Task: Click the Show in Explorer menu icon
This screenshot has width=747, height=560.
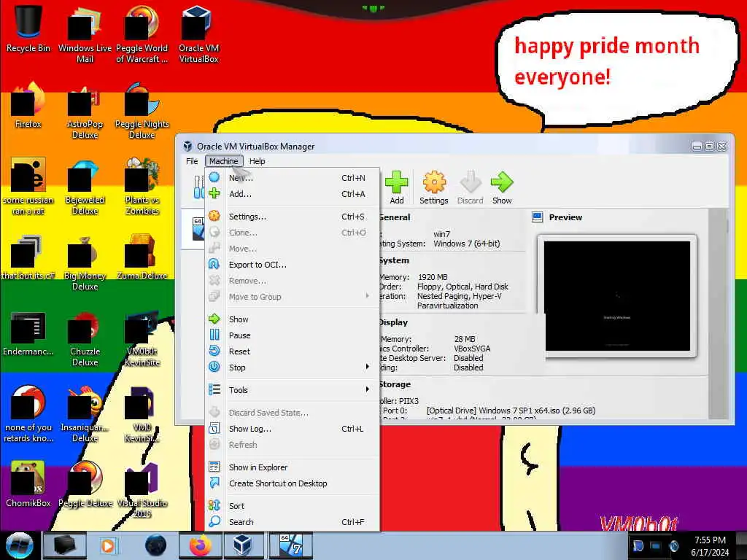Action: click(214, 467)
